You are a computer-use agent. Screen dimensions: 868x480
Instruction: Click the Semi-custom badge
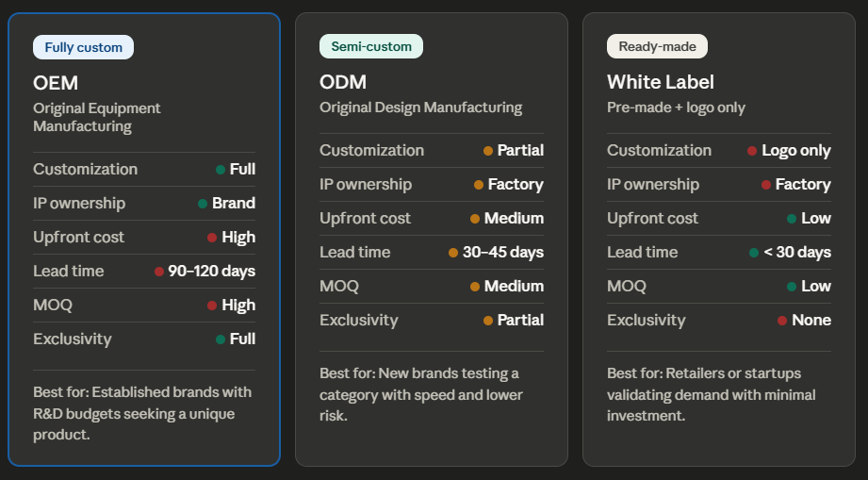tap(370, 46)
